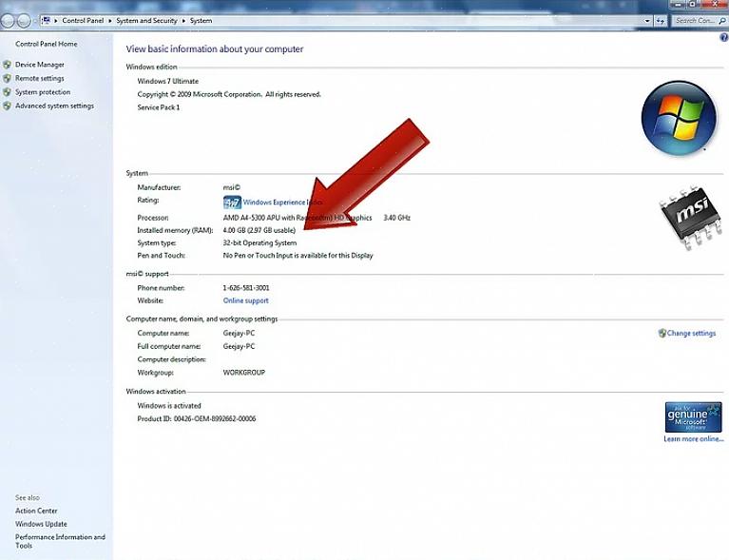Viewport: 729px width, 560px height.
Task: Click the search magnifier icon
Action: (x=722, y=21)
